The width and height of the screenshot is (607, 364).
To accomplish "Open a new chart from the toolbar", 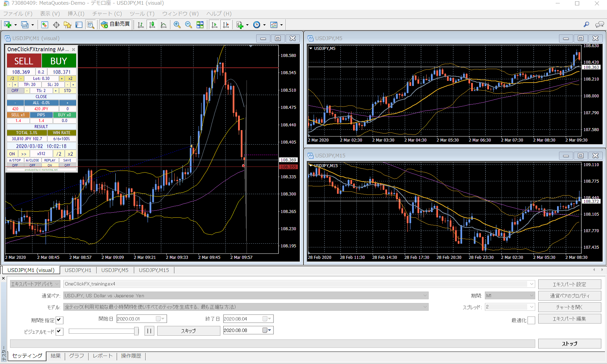I will tap(8, 25).
